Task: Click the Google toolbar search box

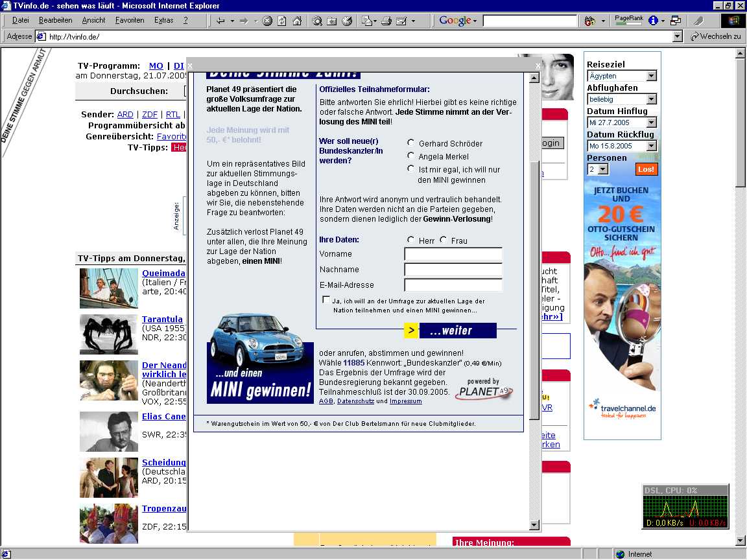Action: click(530, 21)
